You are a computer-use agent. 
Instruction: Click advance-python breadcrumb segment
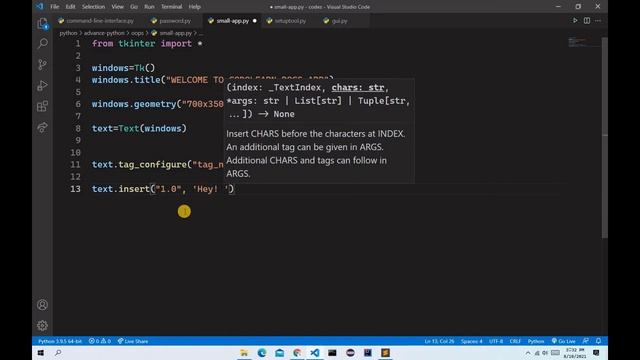(x=104, y=33)
